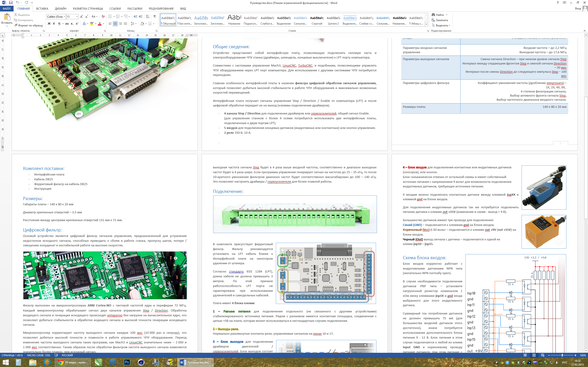Viewport: 588px width, 367px height.
Task: Click the Заменить (Replace) button
Action: point(440,20)
